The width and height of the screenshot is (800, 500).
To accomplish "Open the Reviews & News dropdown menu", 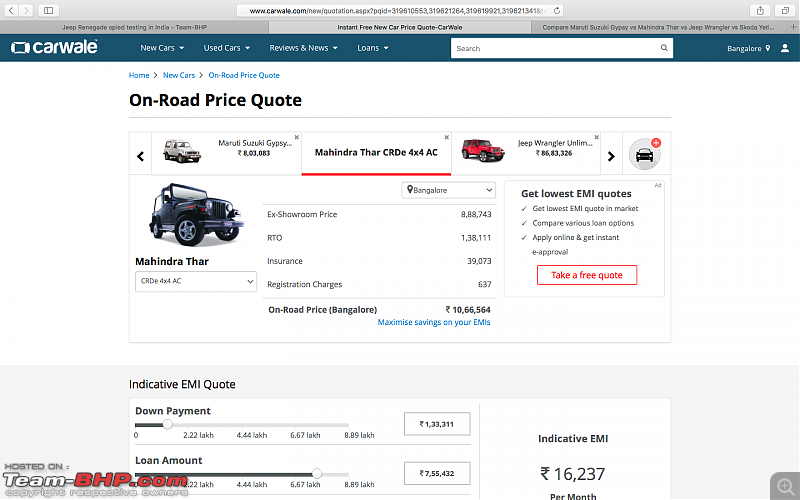I will click(304, 48).
